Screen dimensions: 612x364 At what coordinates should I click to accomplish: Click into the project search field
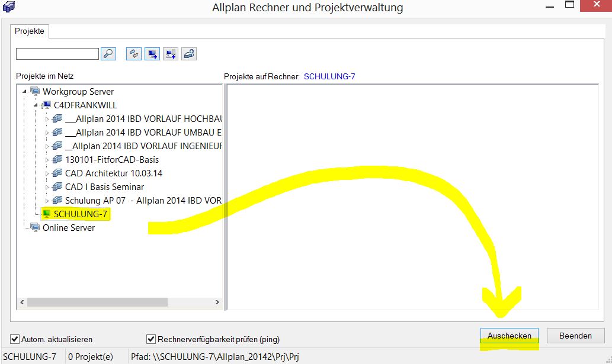57,54
